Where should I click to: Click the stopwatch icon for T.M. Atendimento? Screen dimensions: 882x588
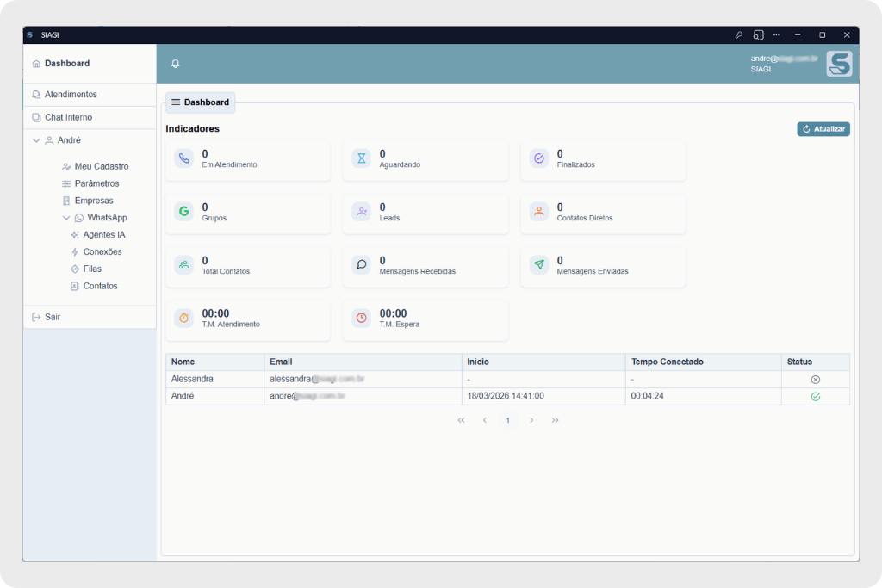point(183,318)
